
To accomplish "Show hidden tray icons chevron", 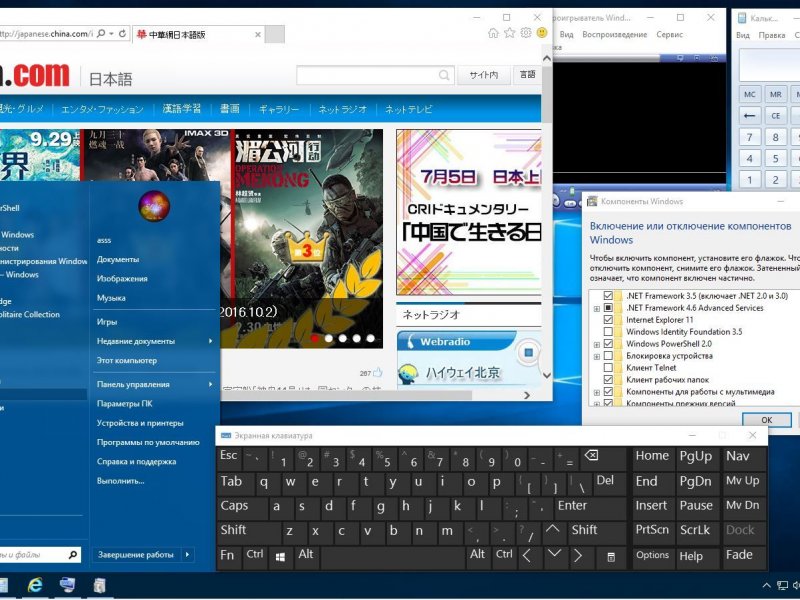I will pos(766,586).
